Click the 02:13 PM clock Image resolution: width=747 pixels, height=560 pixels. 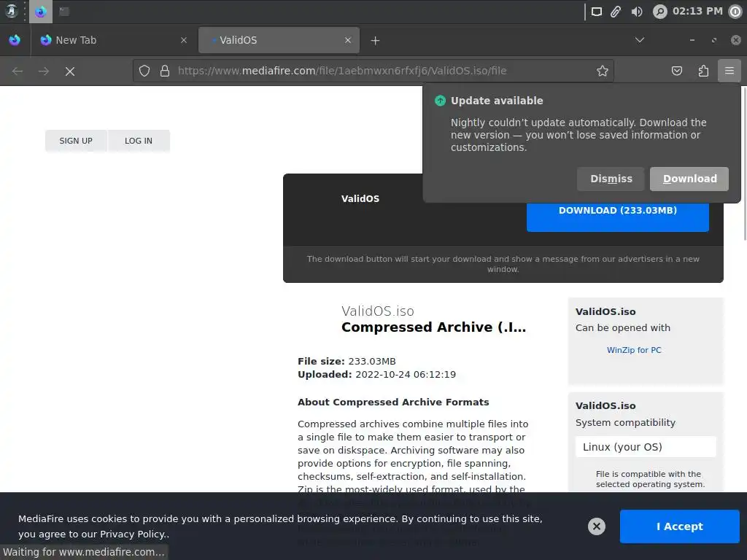[697, 11]
